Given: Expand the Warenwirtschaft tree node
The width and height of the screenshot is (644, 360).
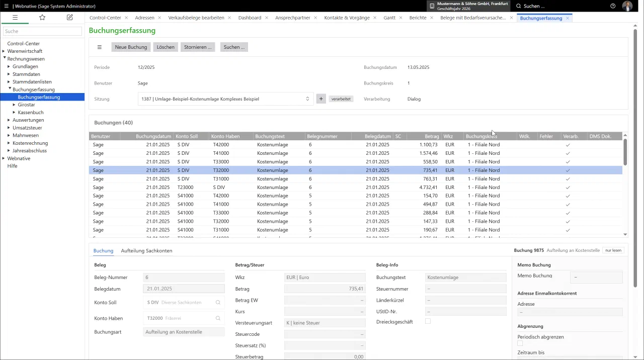Looking at the screenshot, I should point(4,51).
